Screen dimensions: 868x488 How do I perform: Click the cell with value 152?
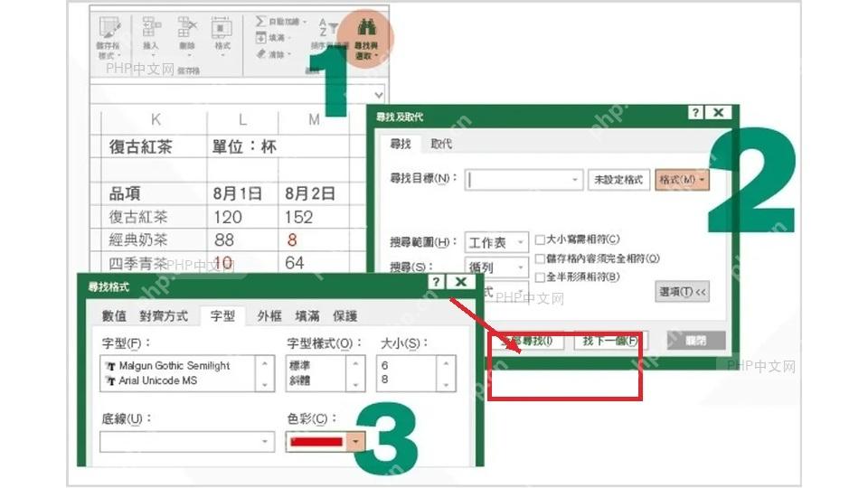(314, 217)
